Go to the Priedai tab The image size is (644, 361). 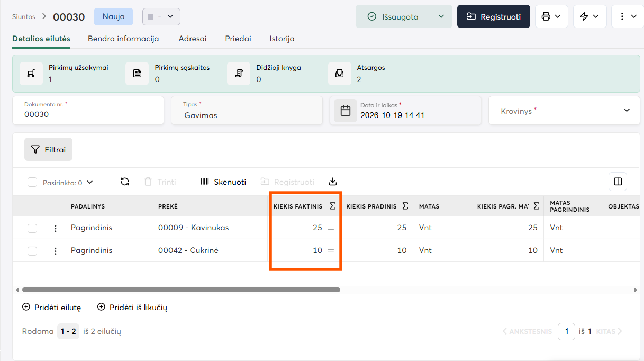coord(238,39)
